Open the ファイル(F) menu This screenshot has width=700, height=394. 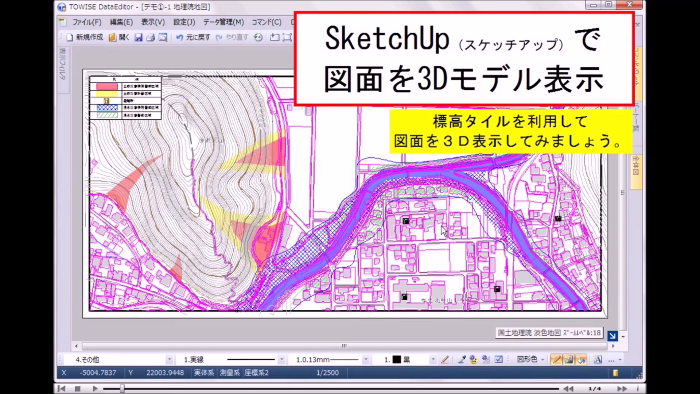coord(87,22)
